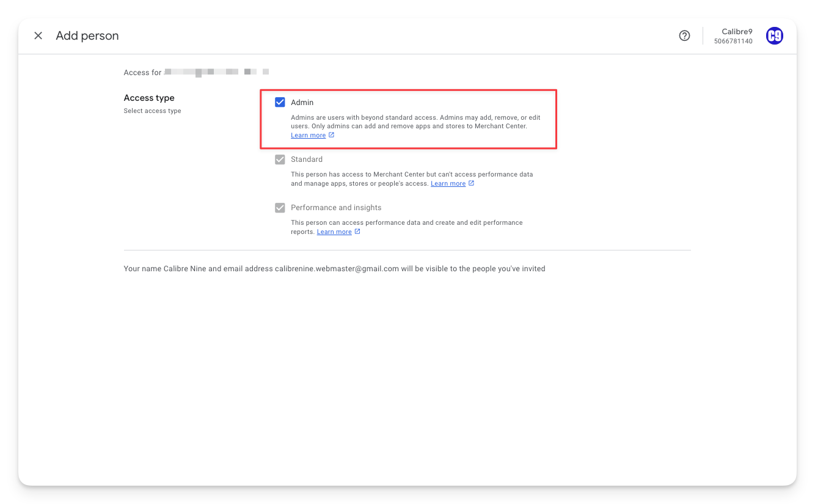Click external-link icon beside Performance's Learn more
The width and height of the screenshot is (815, 504).
tap(357, 232)
